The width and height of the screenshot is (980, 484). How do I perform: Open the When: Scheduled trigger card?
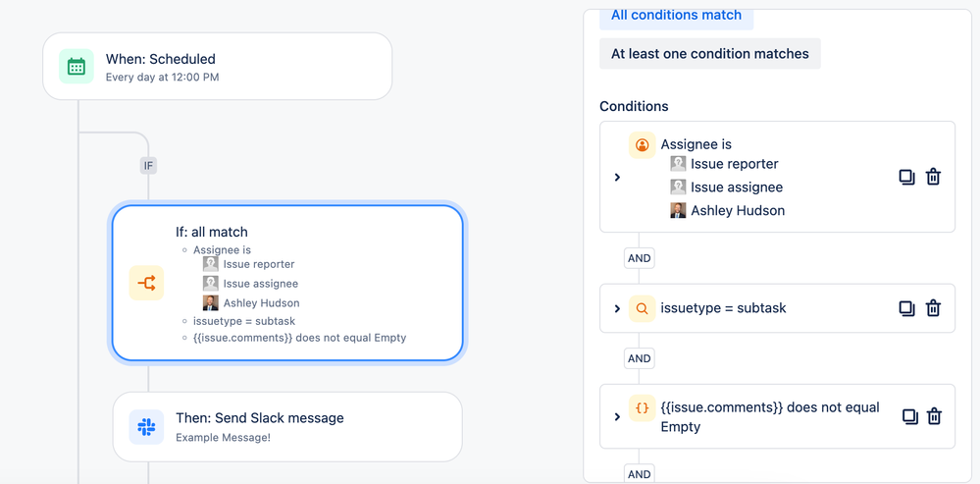point(217,67)
